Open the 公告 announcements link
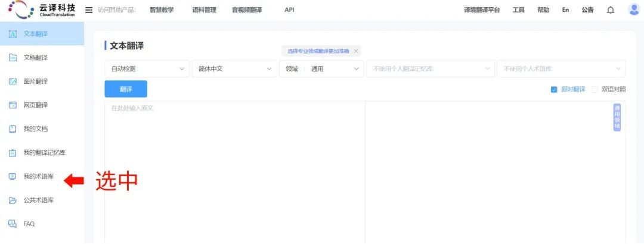This screenshot has width=644, height=244. pyautogui.click(x=587, y=10)
